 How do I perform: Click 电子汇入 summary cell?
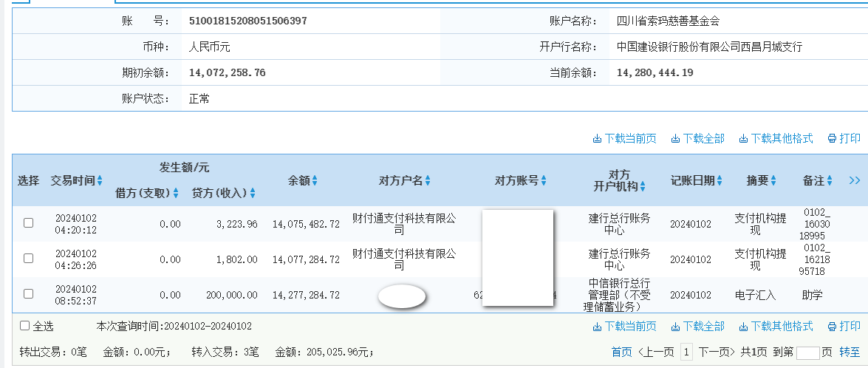755,295
